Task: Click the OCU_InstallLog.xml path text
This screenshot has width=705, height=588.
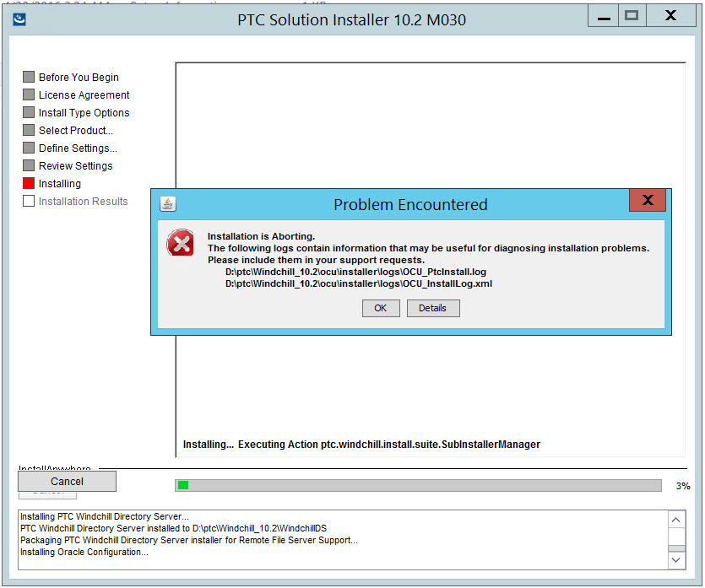Action: pyautogui.click(x=359, y=283)
